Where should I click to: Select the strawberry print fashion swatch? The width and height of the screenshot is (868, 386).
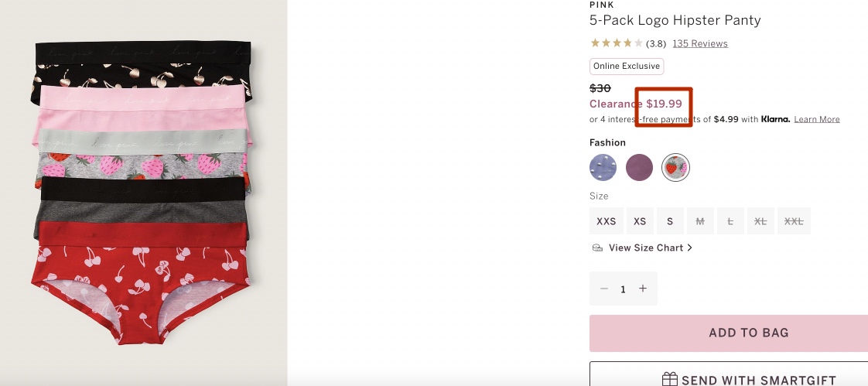click(x=676, y=167)
